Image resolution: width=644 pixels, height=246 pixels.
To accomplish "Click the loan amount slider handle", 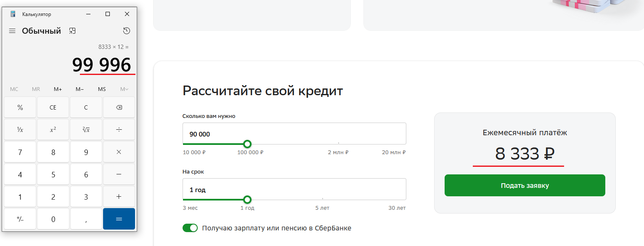I will [247, 144].
